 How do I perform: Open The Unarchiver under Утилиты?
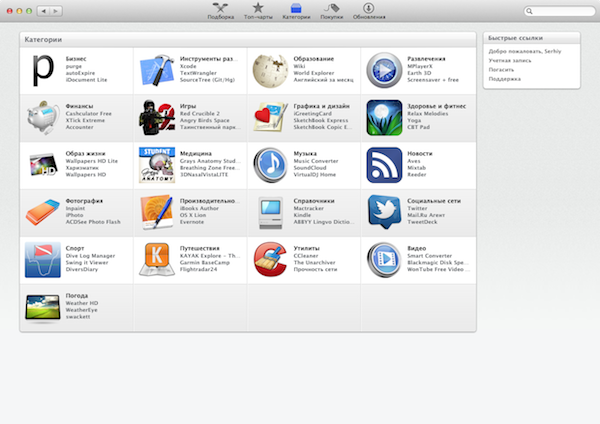[x=314, y=263]
